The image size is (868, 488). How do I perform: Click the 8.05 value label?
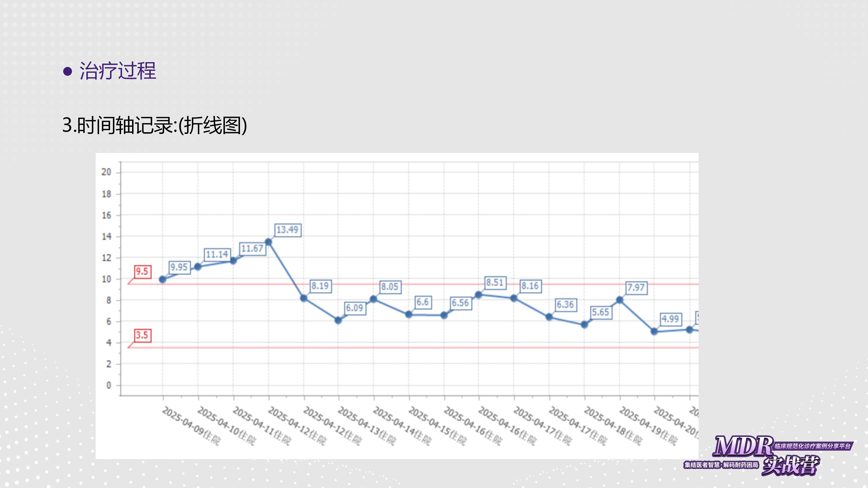click(x=390, y=287)
